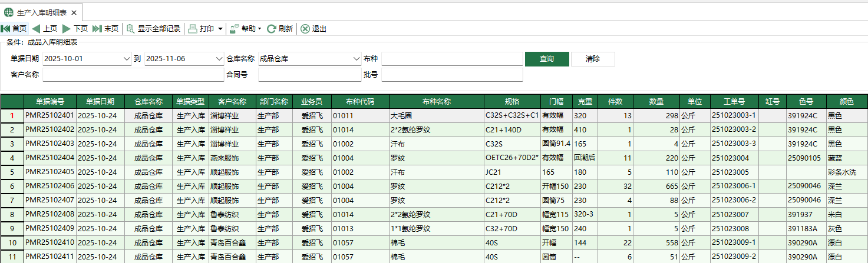
Task: Close the 生产入库明细表 tab
Action: tap(73, 12)
